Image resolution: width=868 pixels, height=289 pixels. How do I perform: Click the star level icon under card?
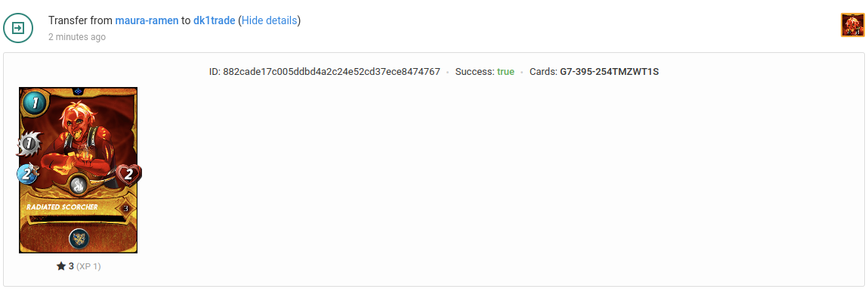click(61, 266)
